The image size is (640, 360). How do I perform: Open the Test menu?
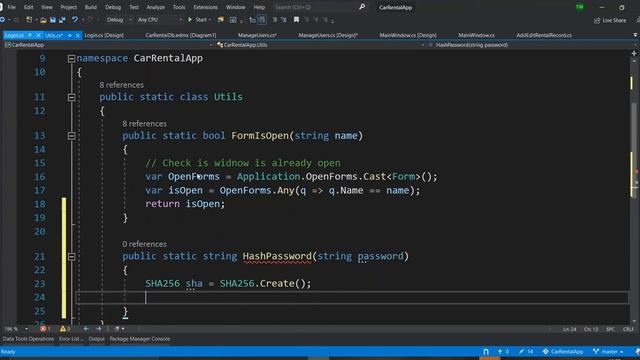click(x=134, y=7)
